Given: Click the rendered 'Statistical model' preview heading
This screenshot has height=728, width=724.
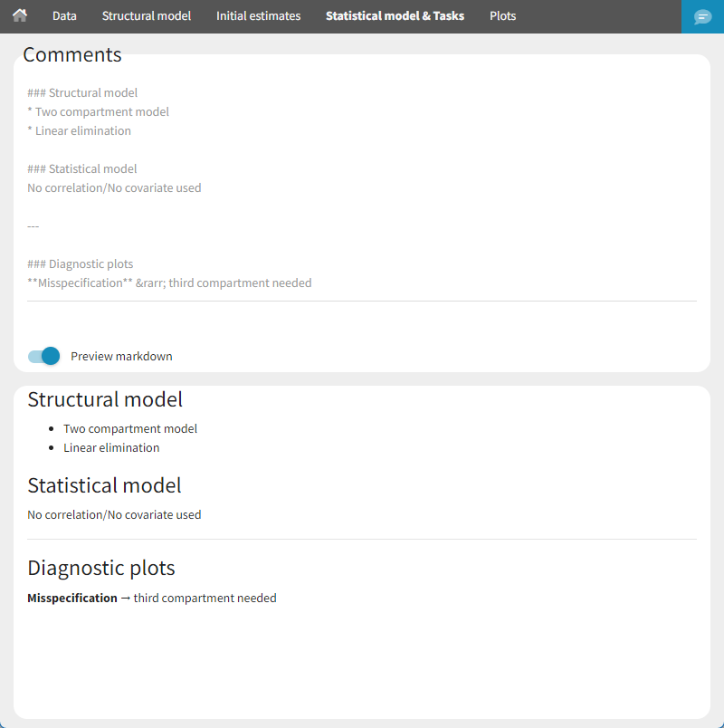Looking at the screenshot, I should 104,485.
